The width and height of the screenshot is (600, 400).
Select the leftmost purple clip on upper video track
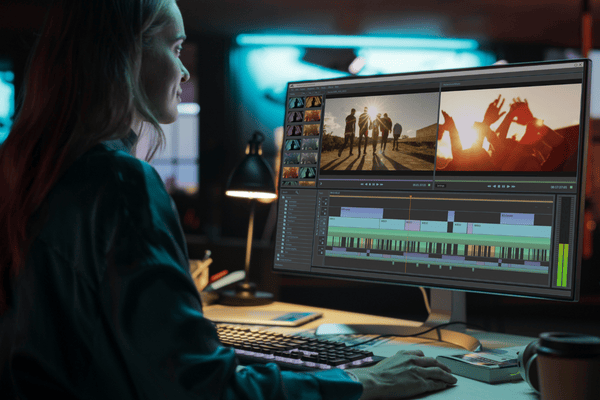[362, 213]
